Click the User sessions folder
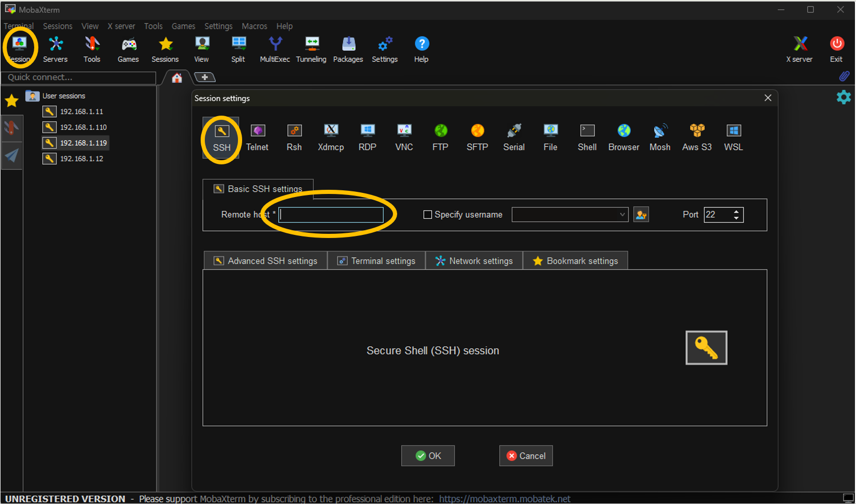Image resolution: width=856 pixels, height=504 pixels. [x=55, y=96]
